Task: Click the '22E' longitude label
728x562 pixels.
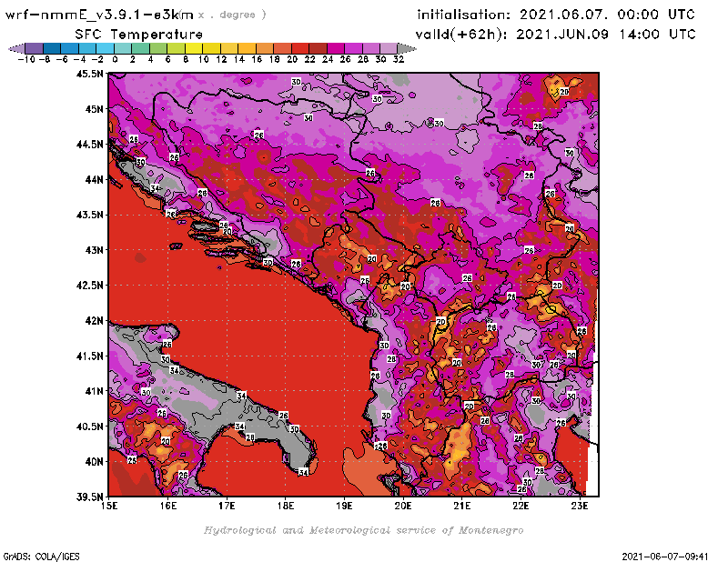Action: (521, 506)
